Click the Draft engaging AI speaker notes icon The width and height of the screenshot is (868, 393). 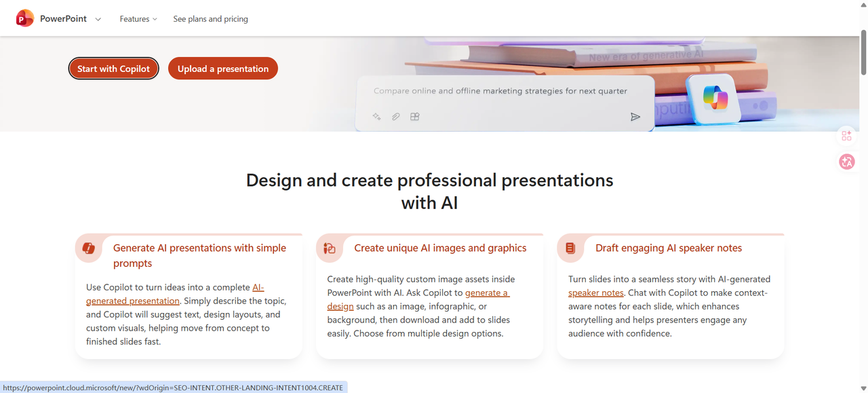coord(570,248)
